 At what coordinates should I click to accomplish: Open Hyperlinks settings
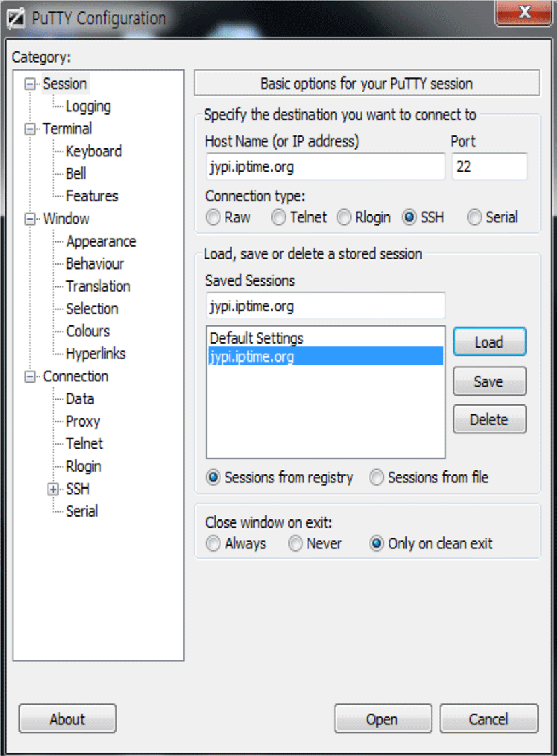tap(96, 354)
